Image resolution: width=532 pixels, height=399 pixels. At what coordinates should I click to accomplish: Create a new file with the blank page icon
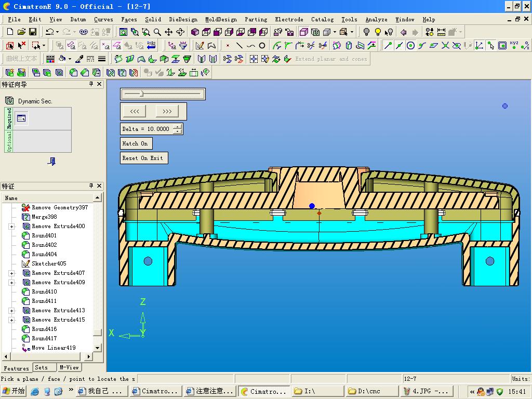click(x=10, y=32)
